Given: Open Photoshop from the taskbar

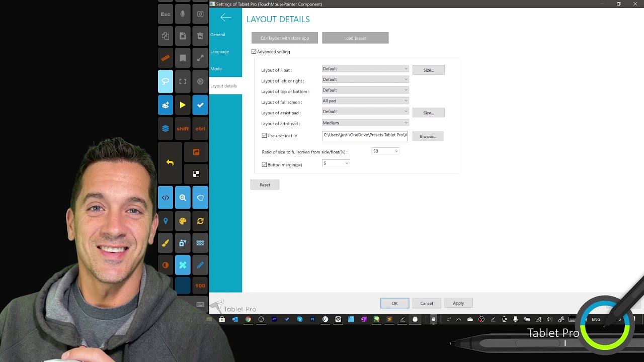Looking at the screenshot, I should pos(312,319).
